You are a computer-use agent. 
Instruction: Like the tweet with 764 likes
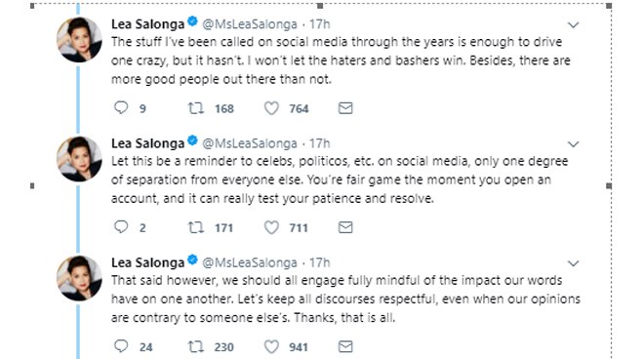(x=271, y=108)
